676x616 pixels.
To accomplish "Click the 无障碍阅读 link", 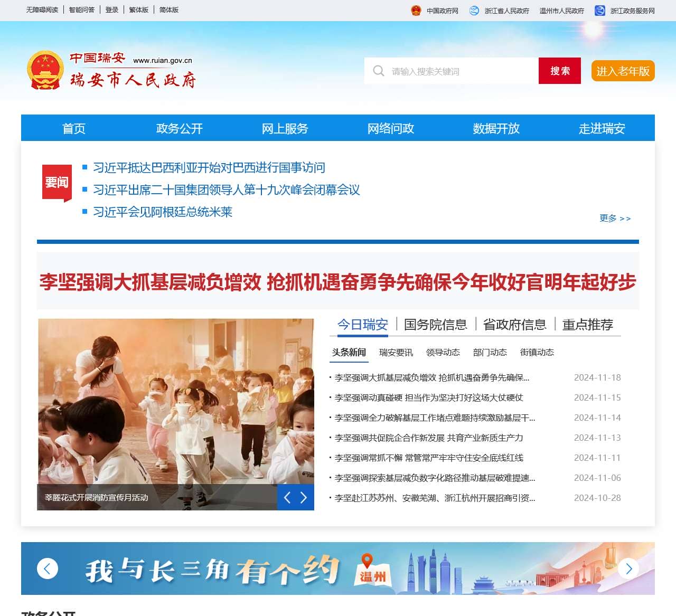I will [x=42, y=10].
